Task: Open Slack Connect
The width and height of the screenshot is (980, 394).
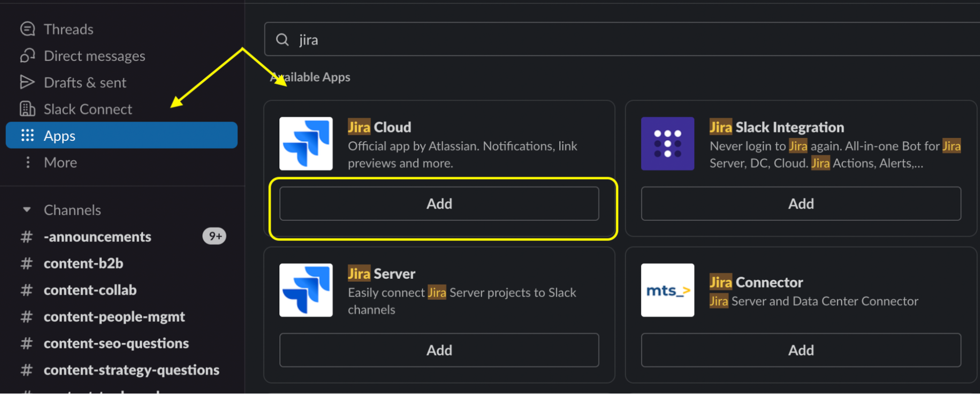Action: point(88,109)
